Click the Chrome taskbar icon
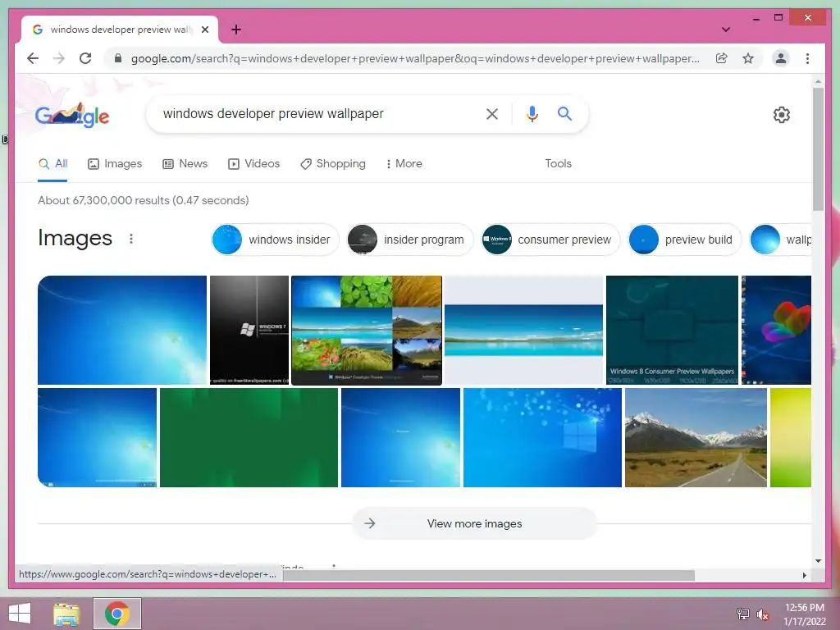 tap(117, 614)
